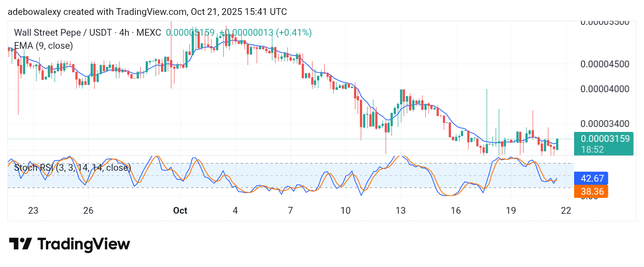Click the 0.00004500 price axis label

pos(605,64)
